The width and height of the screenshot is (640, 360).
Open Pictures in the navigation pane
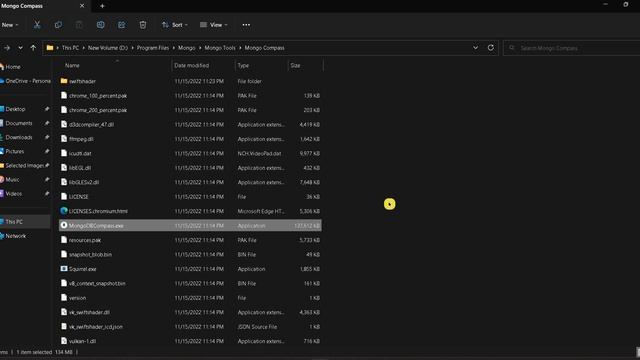pyautogui.click(x=15, y=151)
